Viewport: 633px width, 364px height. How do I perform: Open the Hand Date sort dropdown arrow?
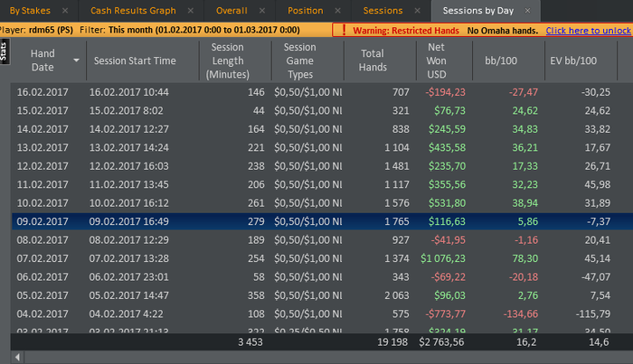[x=76, y=61]
